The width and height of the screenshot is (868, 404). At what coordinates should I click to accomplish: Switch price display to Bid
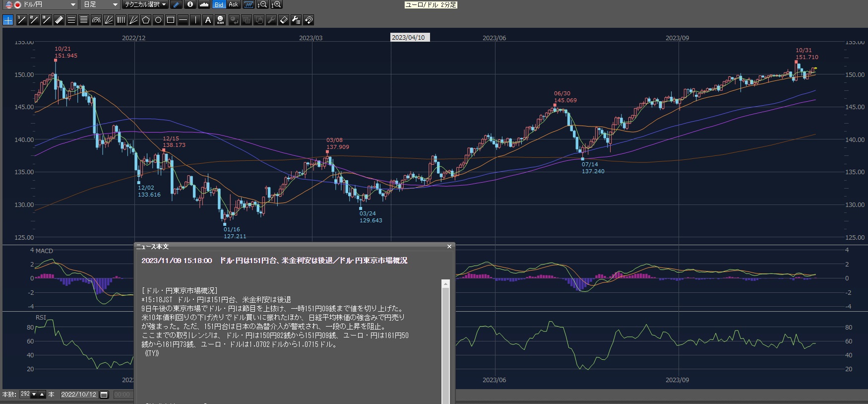click(219, 4)
